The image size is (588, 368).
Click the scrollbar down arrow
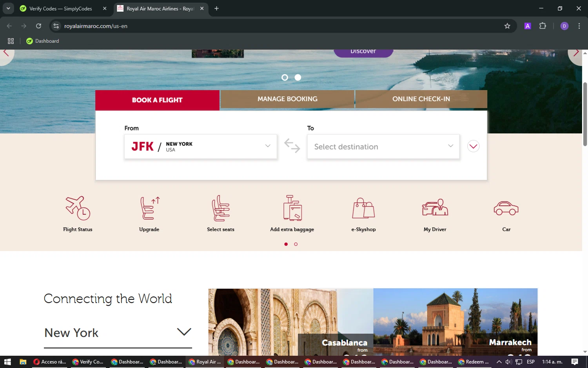585,352
